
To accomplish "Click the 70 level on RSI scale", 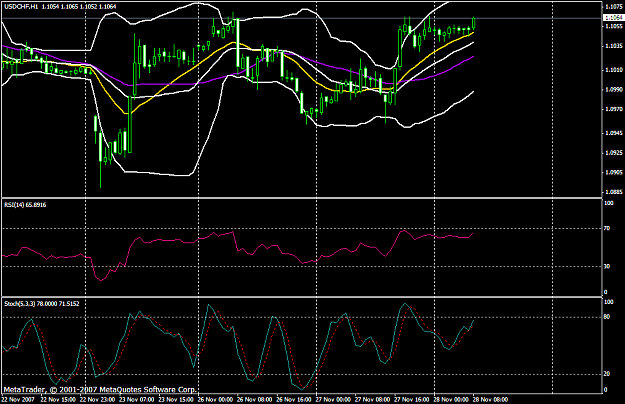I will pyautogui.click(x=607, y=229).
